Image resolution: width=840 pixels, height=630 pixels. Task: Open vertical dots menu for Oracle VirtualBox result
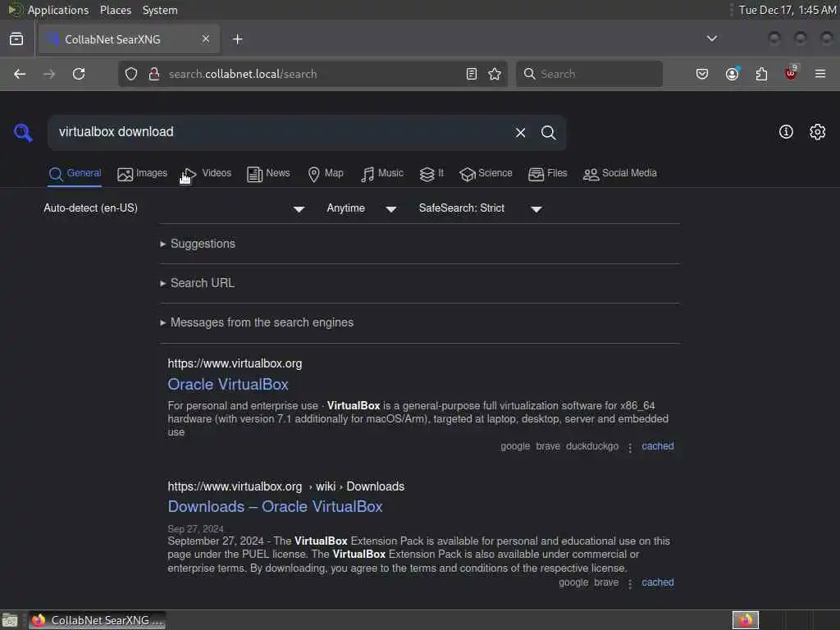tap(630, 447)
